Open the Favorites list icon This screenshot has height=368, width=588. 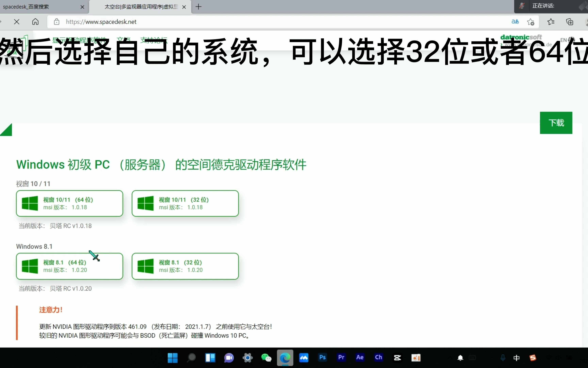coord(551,22)
